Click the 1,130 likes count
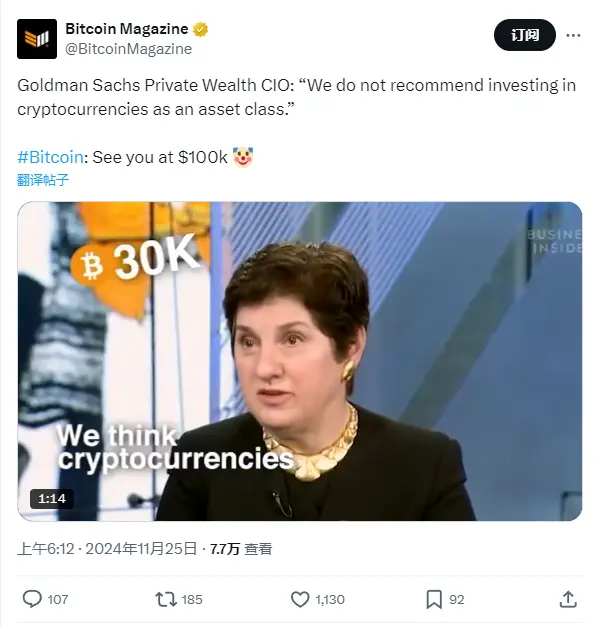The width and height of the screenshot is (599, 627). point(330,599)
